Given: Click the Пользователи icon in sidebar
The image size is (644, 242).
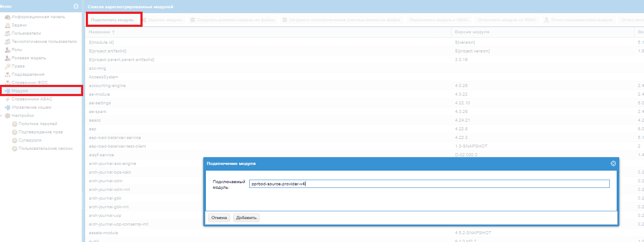Looking at the screenshot, I should pyautogui.click(x=7, y=33).
